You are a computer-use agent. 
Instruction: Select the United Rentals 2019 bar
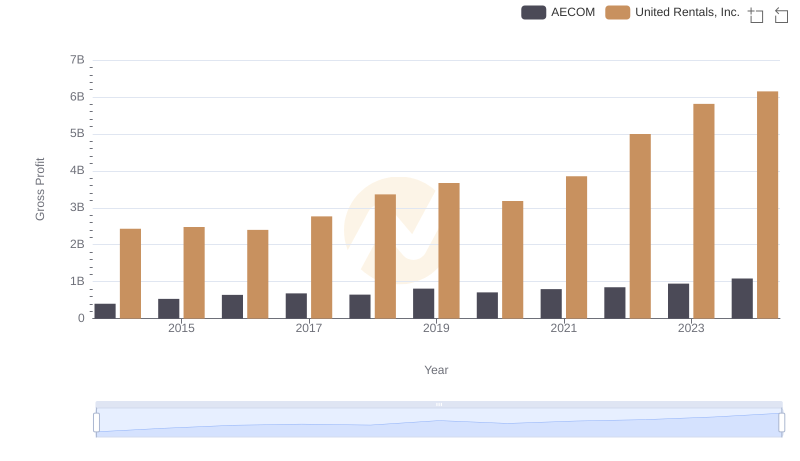(x=449, y=251)
